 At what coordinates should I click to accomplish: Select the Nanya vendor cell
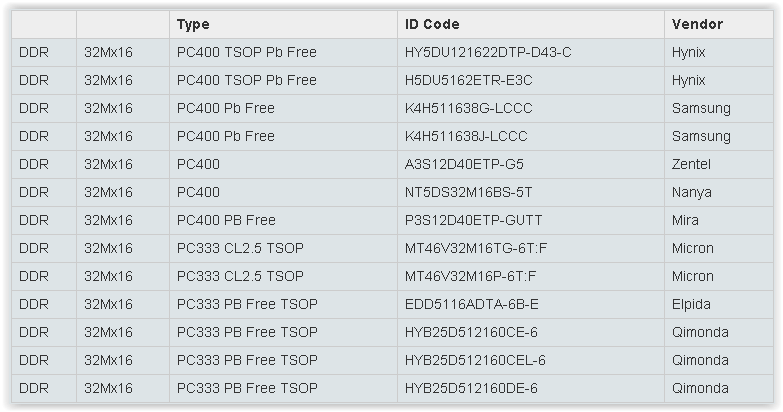(x=719, y=192)
